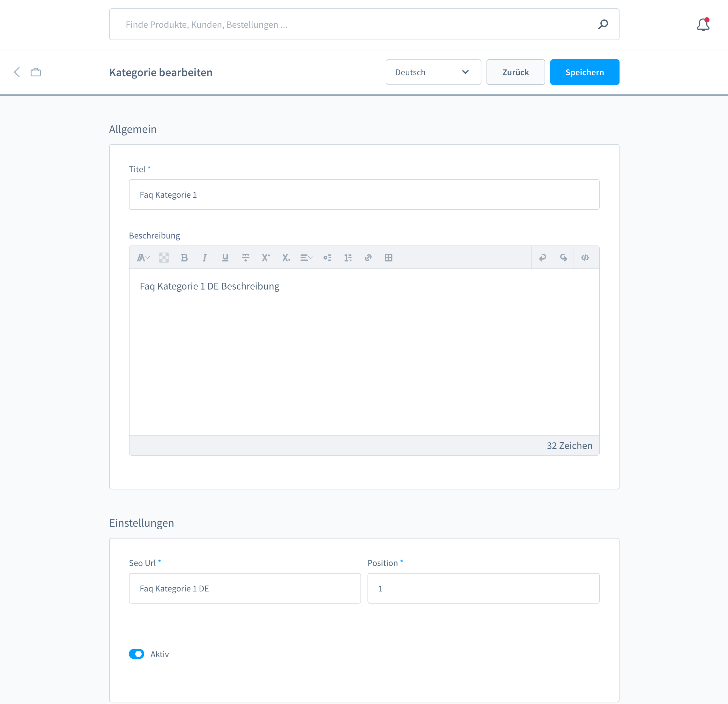Apply subscript formatting
The height and width of the screenshot is (704, 728).
(286, 258)
